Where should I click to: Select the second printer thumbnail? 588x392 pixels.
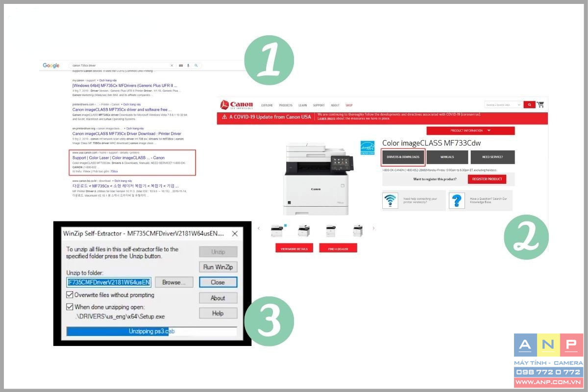[x=304, y=230]
